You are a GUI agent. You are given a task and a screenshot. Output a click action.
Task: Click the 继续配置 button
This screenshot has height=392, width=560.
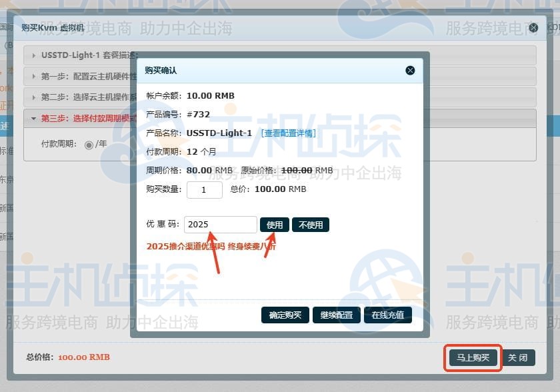tap(336, 315)
